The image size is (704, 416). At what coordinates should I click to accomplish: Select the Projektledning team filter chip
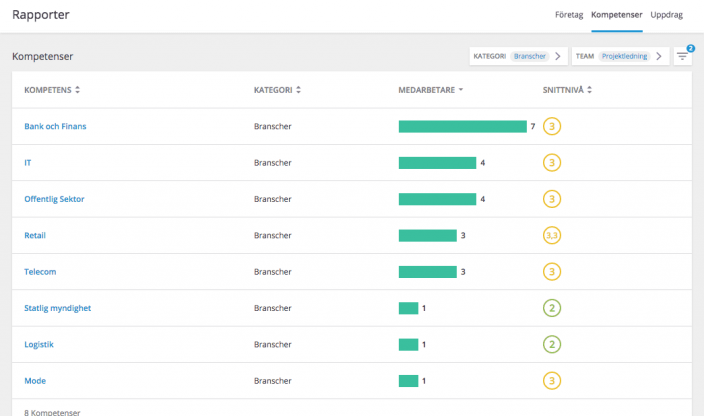pos(624,56)
